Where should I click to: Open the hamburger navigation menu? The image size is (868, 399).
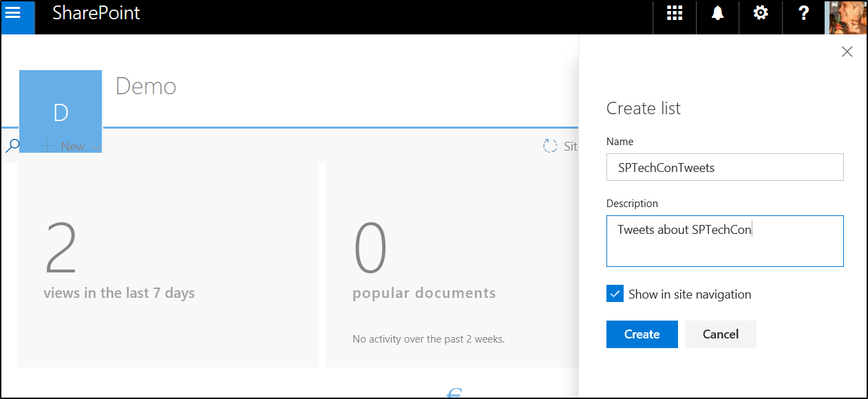click(x=13, y=13)
